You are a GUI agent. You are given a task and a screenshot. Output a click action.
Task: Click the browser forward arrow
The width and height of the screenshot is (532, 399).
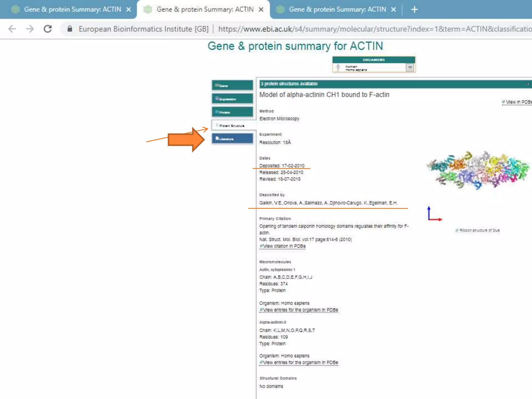click(x=30, y=29)
